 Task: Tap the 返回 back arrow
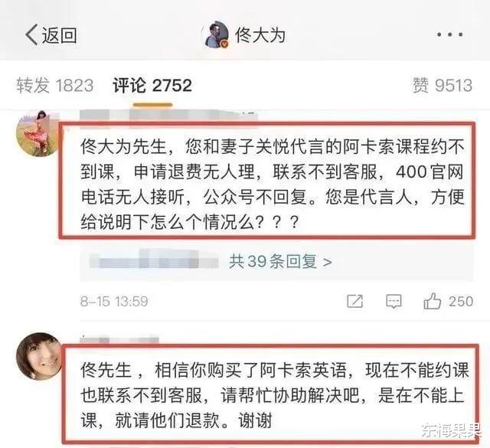(31, 34)
